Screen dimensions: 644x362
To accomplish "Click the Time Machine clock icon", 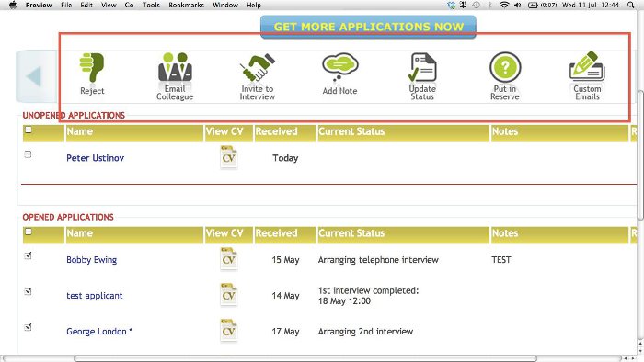I will point(476,5).
